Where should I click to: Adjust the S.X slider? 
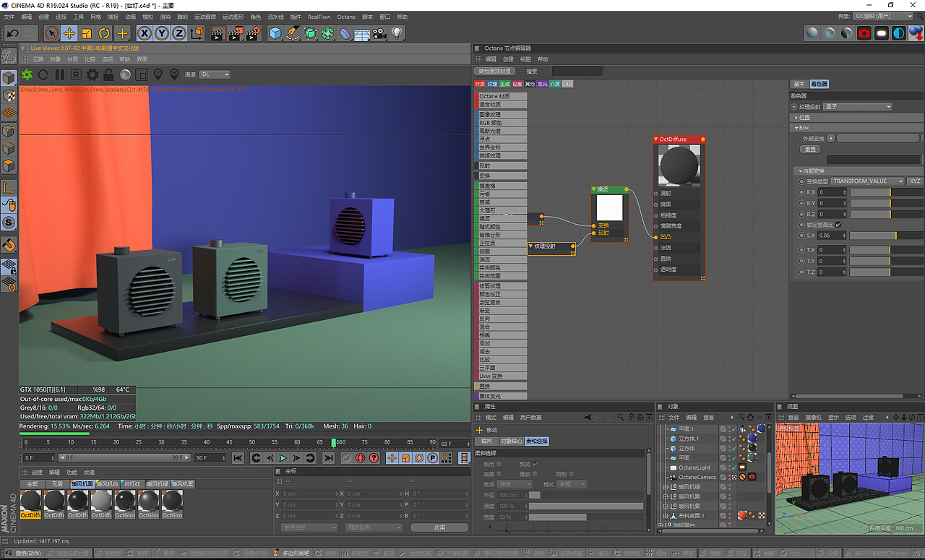(886, 236)
